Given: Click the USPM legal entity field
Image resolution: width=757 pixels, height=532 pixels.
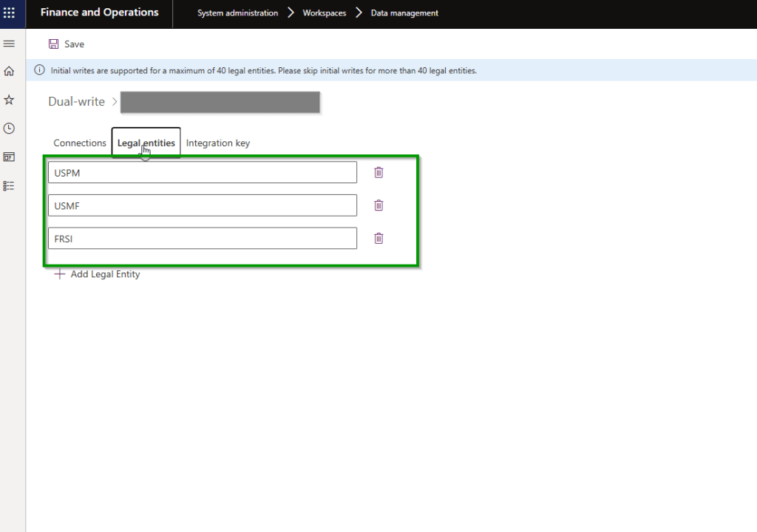Looking at the screenshot, I should coord(202,173).
